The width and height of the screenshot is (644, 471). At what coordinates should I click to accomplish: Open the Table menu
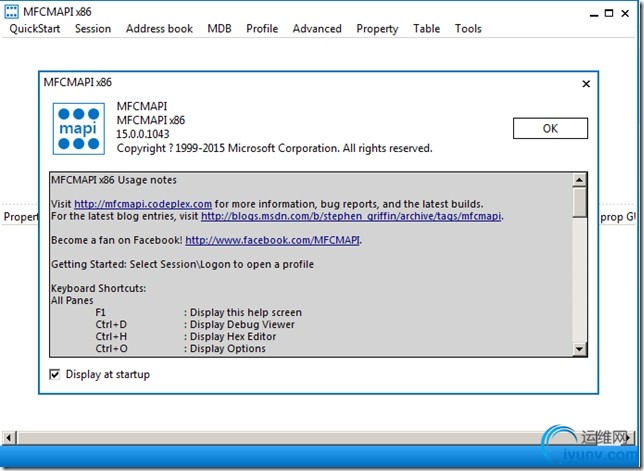point(426,29)
